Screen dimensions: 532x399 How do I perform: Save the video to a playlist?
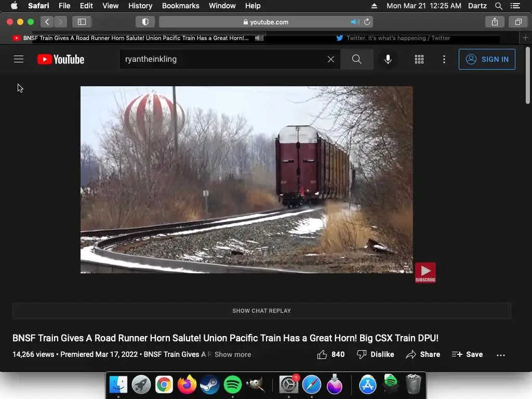pyautogui.click(x=467, y=354)
